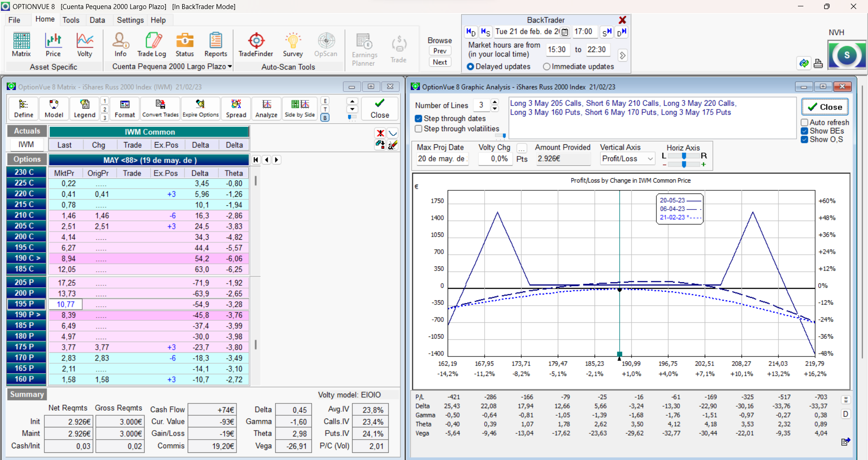The image size is (868, 460).
Task: Click the Max Proj Date field
Action: coord(442,159)
